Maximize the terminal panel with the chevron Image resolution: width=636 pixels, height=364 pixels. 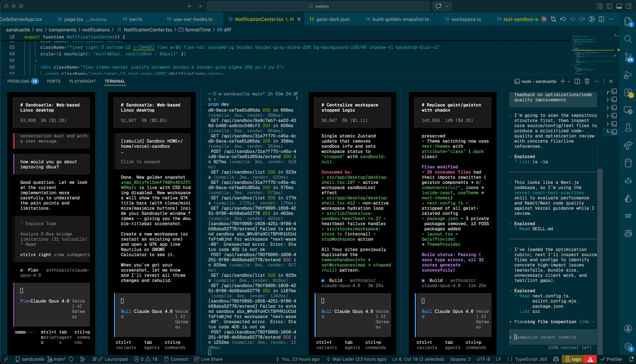point(604,81)
